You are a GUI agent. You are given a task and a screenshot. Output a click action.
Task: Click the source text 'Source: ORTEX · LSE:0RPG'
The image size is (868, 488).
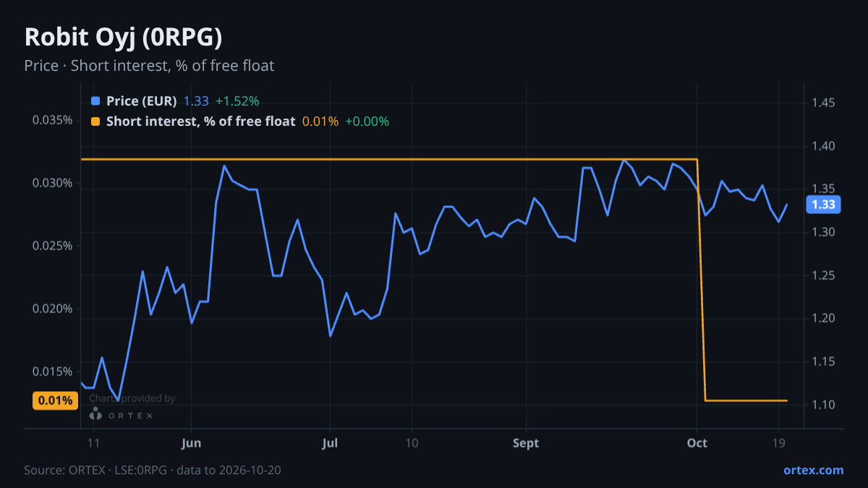coord(97,470)
